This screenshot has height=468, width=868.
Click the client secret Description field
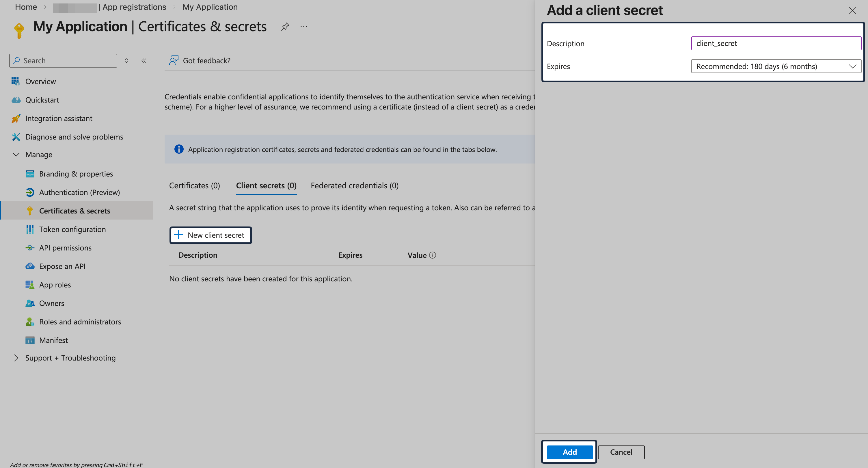tap(776, 43)
